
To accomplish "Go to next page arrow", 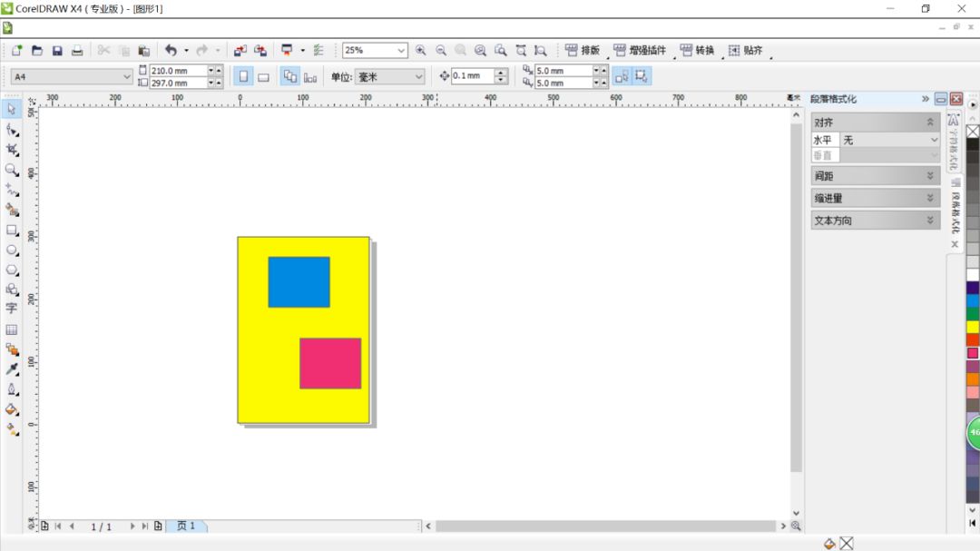I will pyautogui.click(x=132, y=526).
